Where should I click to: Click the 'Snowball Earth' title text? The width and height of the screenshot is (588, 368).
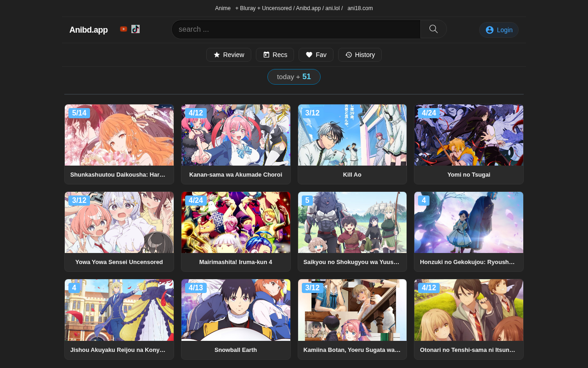point(236,350)
